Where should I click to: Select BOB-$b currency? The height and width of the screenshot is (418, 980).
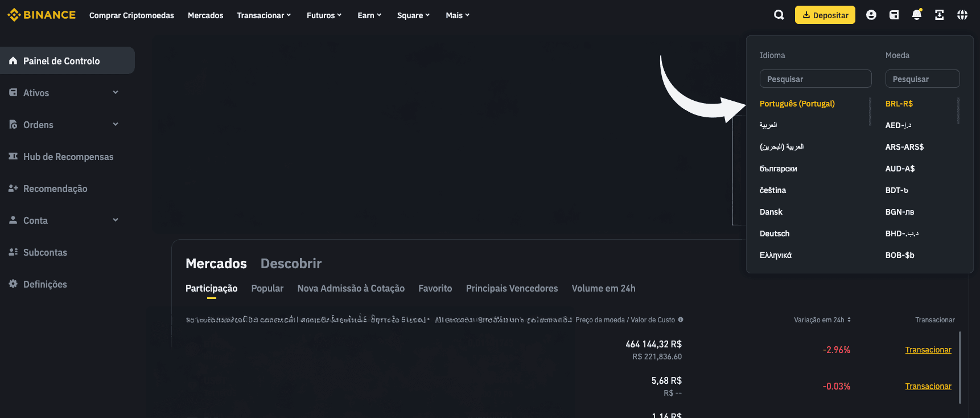900,255
